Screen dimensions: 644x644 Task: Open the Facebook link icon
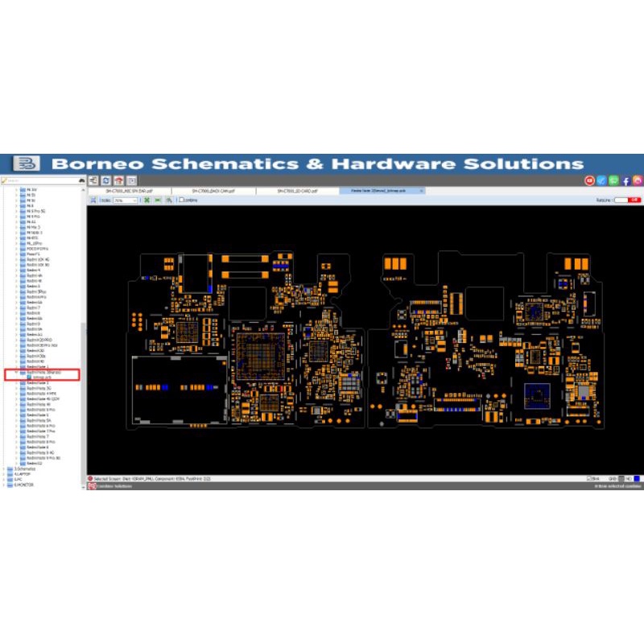pos(625,180)
